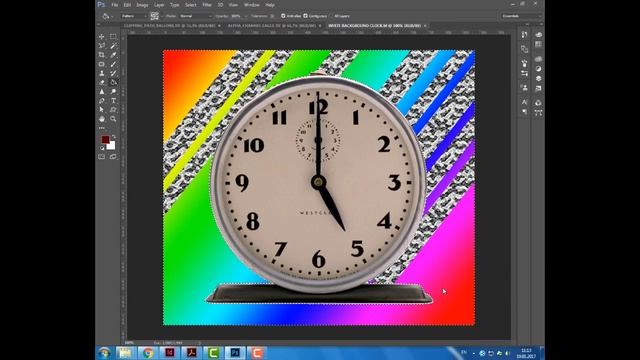Open Adobe Acrobat from the taskbar
This screenshot has height=360, width=640.
pyautogui.click(x=191, y=353)
